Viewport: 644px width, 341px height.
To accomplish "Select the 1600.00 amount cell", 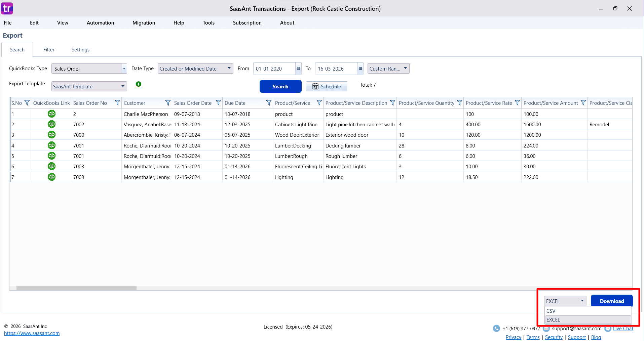I will tap(554, 124).
